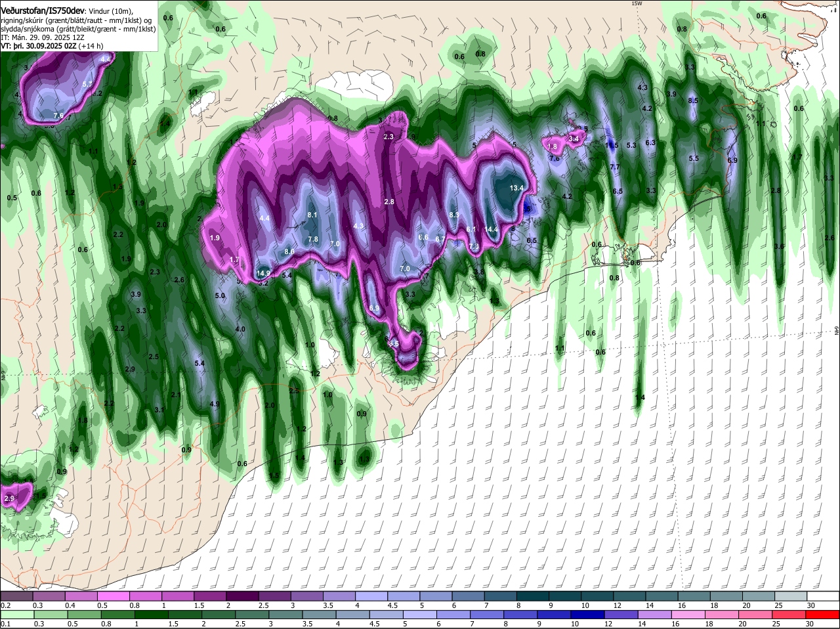Image resolution: width=840 pixels, height=629 pixels.
Task: Click the 4.9 value in the southwest
Action: pos(215,404)
